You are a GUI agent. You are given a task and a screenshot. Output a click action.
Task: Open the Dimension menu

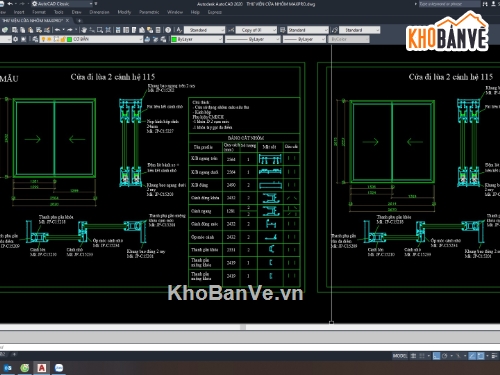[99, 12]
